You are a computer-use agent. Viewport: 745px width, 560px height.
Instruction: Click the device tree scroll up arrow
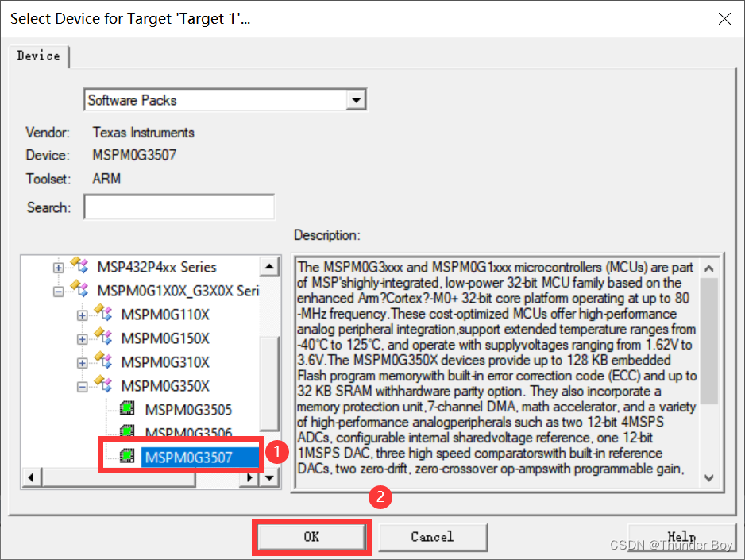coord(269,266)
